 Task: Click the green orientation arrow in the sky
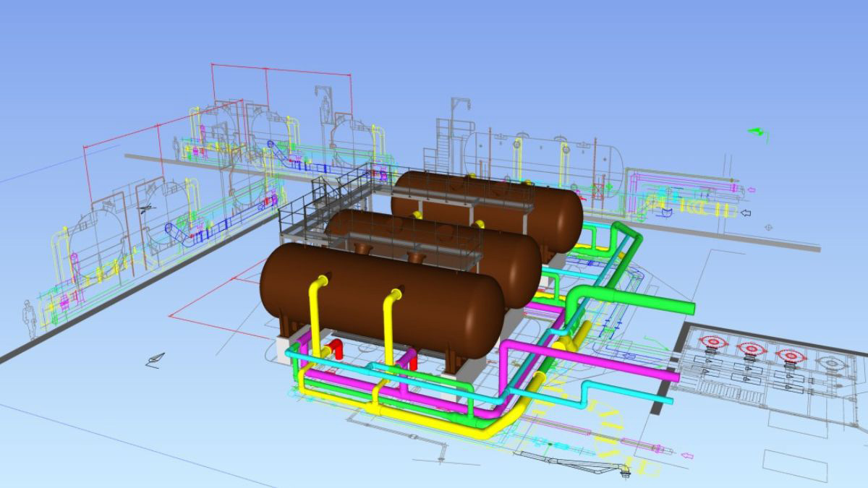tap(757, 132)
